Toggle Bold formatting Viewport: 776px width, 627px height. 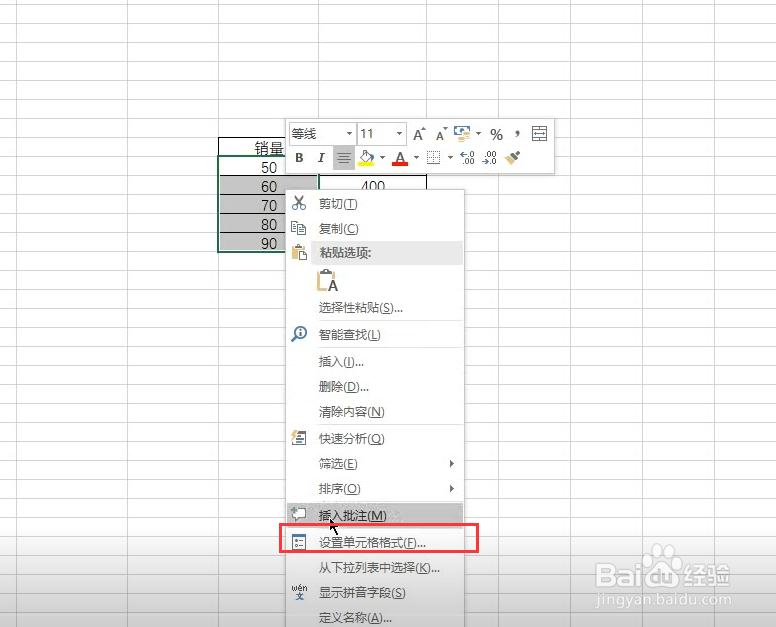tap(299, 158)
